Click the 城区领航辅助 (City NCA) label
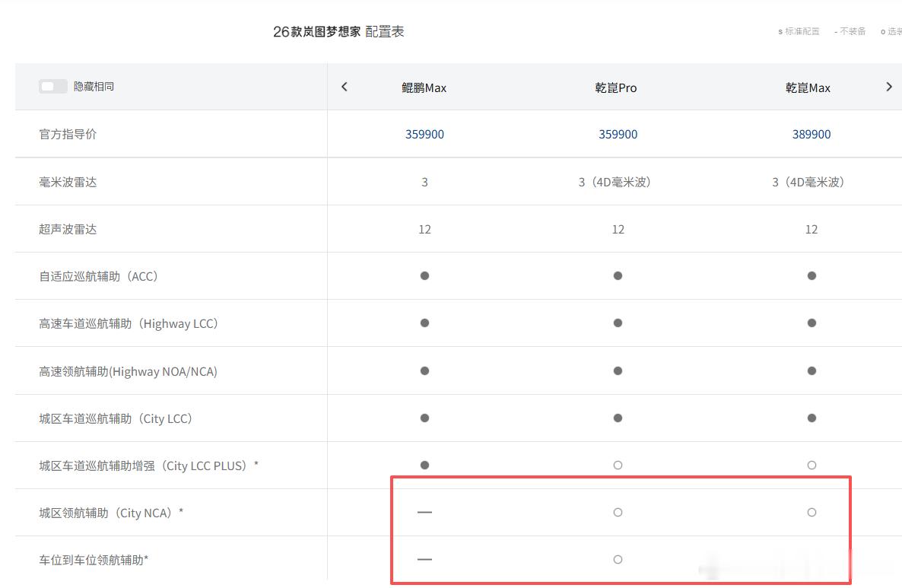902x588 pixels. point(111,513)
